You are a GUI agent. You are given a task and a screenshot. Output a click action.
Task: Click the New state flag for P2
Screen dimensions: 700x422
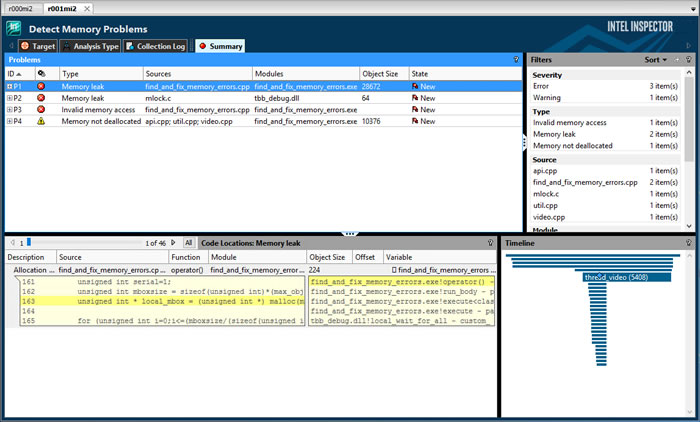pyautogui.click(x=414, y=98)
